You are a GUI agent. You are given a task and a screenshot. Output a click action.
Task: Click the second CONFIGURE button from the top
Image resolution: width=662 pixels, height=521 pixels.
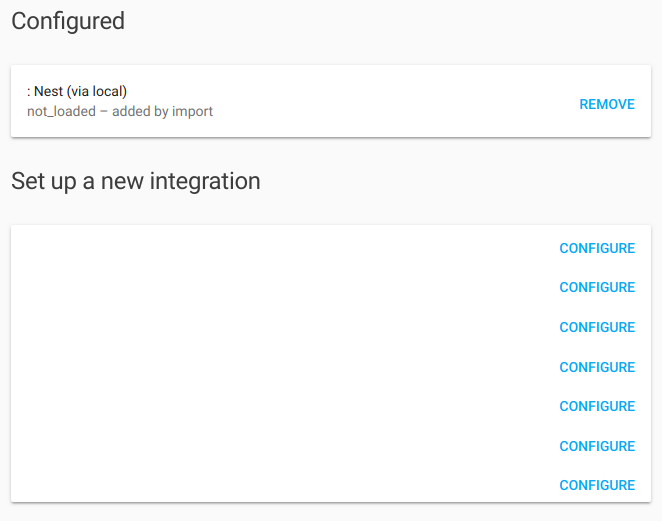point(597,288)
